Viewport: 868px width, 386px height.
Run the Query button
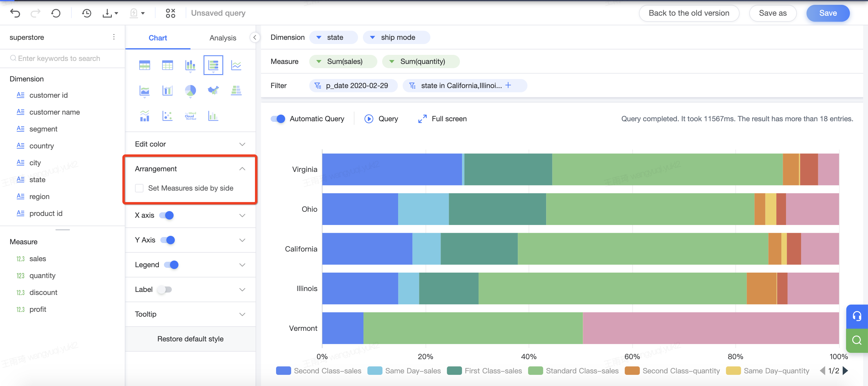[x=381, y=119]
